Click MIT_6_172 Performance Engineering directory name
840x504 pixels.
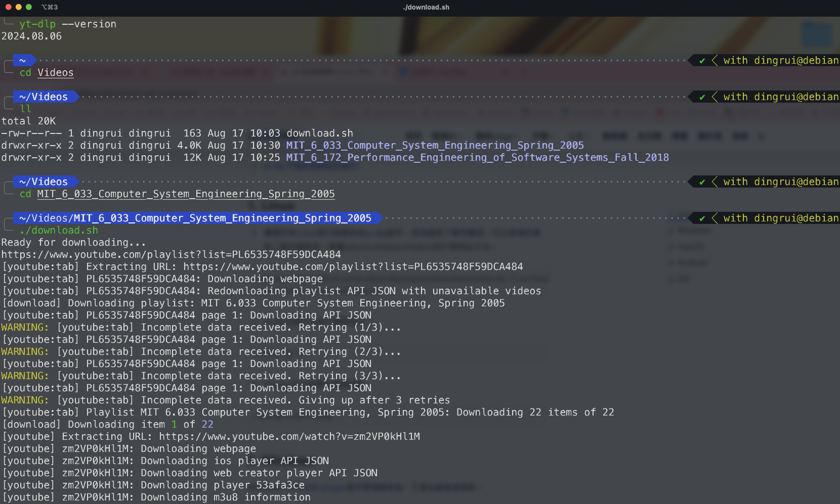click(477, 157)
